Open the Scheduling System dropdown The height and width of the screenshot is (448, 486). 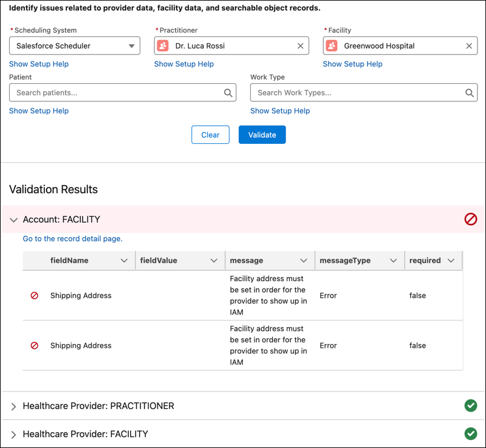click(74, 46)
